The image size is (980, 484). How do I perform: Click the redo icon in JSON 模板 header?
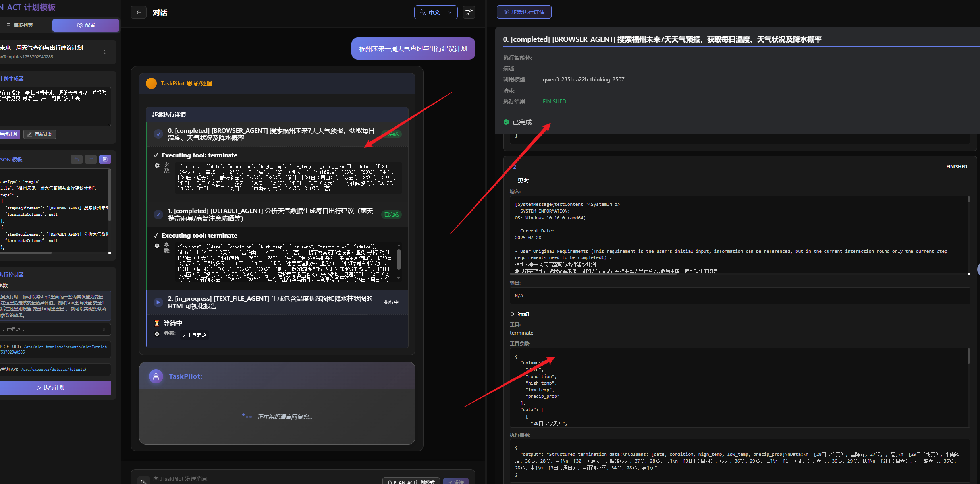coord(91,159)
